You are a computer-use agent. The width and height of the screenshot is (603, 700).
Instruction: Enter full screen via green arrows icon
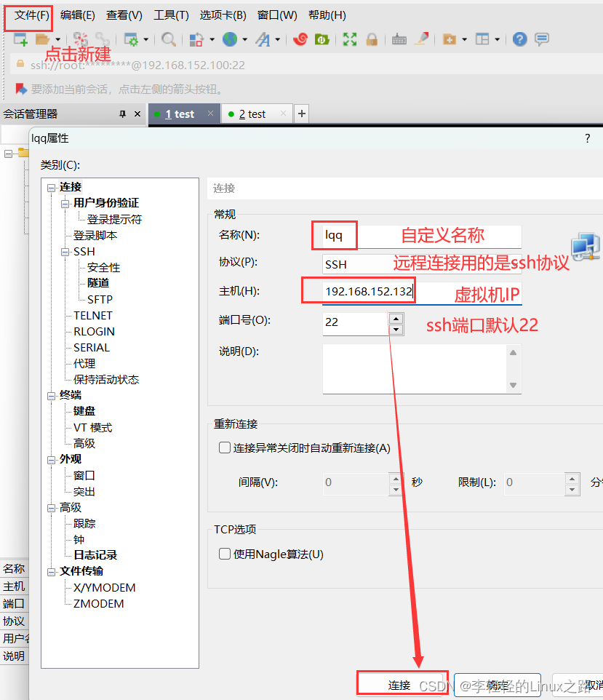click(350, 39)
